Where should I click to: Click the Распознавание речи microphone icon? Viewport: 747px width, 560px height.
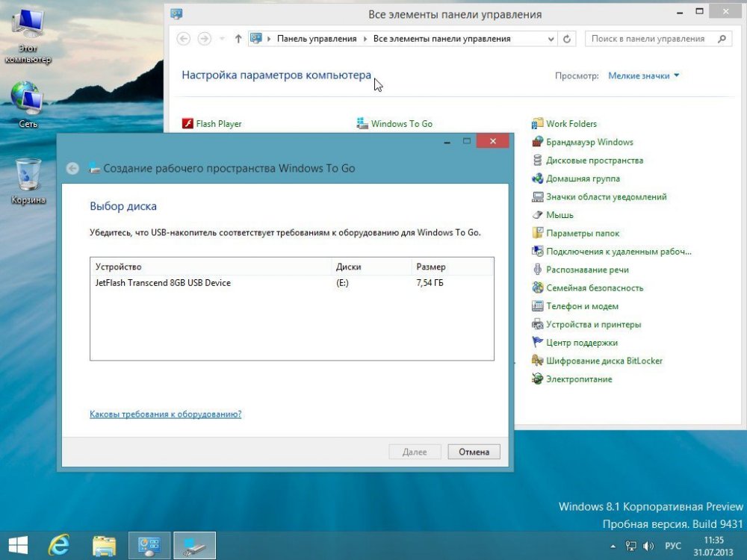coord(537,270)
